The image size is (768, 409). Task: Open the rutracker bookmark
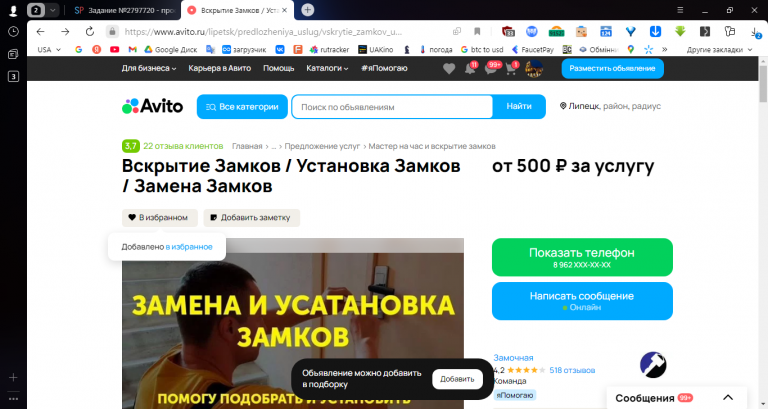tap(329, 49)
